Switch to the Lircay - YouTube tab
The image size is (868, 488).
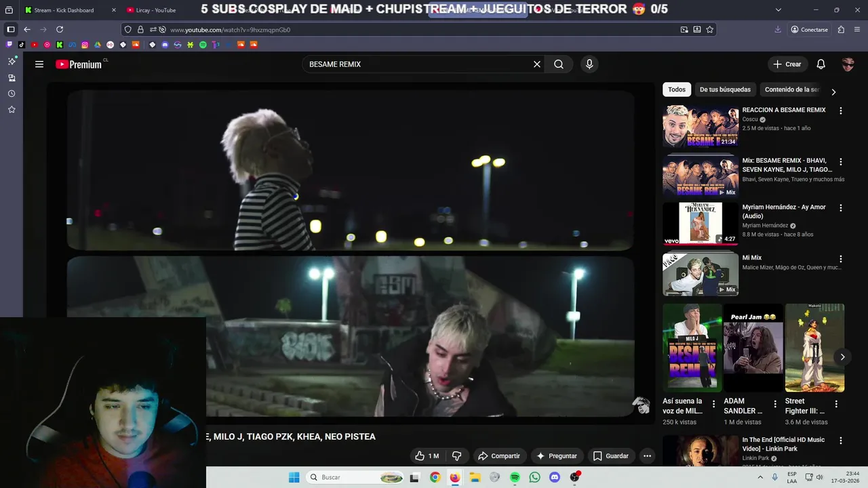155,10
